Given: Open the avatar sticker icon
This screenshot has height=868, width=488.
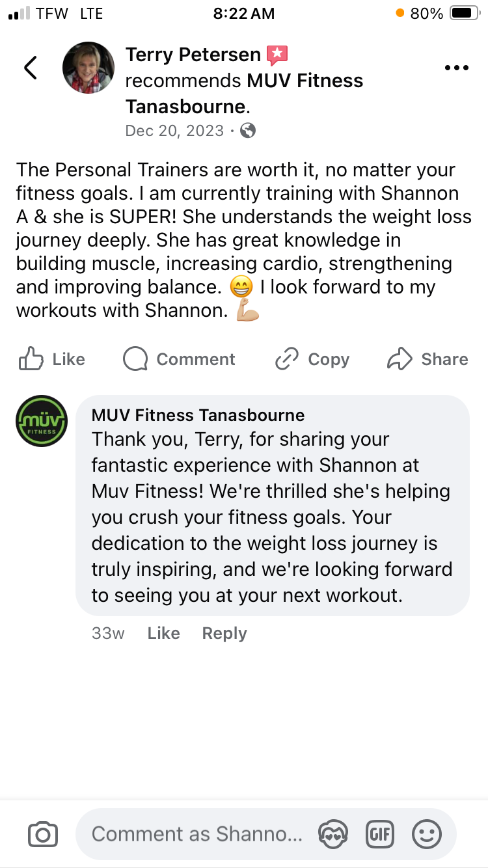Looking at the screenshot, I should tap(332, 834).
